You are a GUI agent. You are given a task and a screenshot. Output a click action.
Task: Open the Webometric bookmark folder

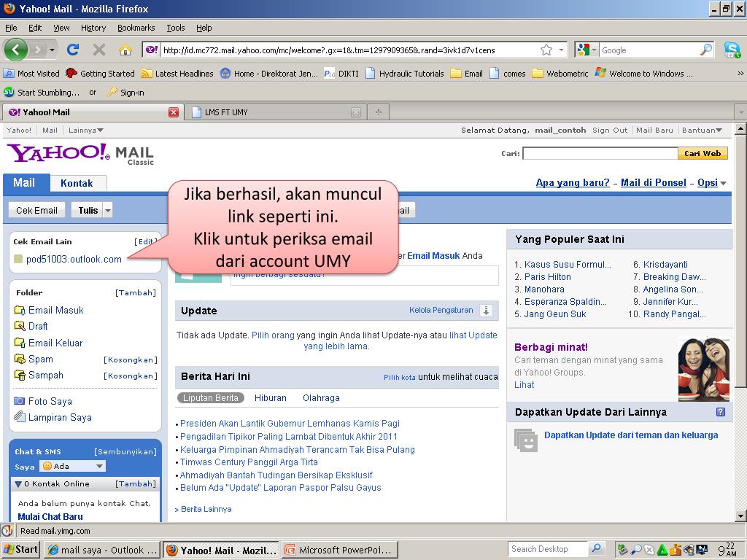click(560, 74)
